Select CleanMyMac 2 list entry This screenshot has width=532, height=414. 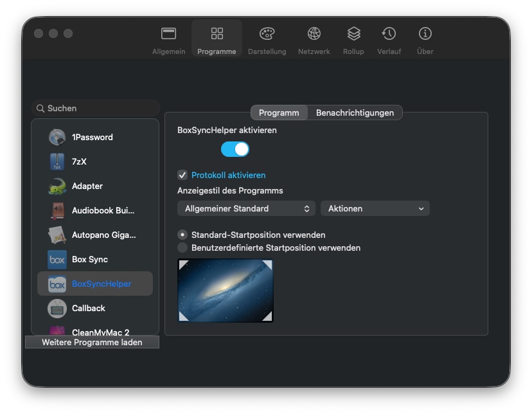point(95,330)
